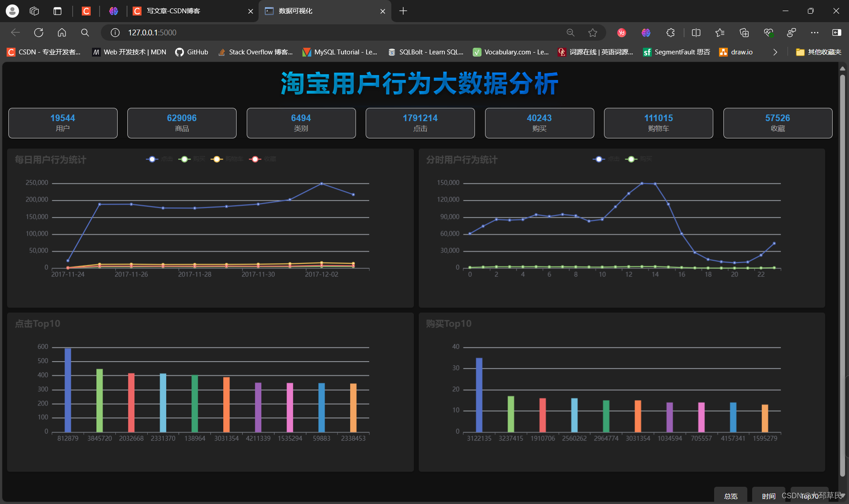Image resolution: width=849 pixels, height=504 pixels.
Task: Click the favorites star in address bar
Action: coord(593,32)
